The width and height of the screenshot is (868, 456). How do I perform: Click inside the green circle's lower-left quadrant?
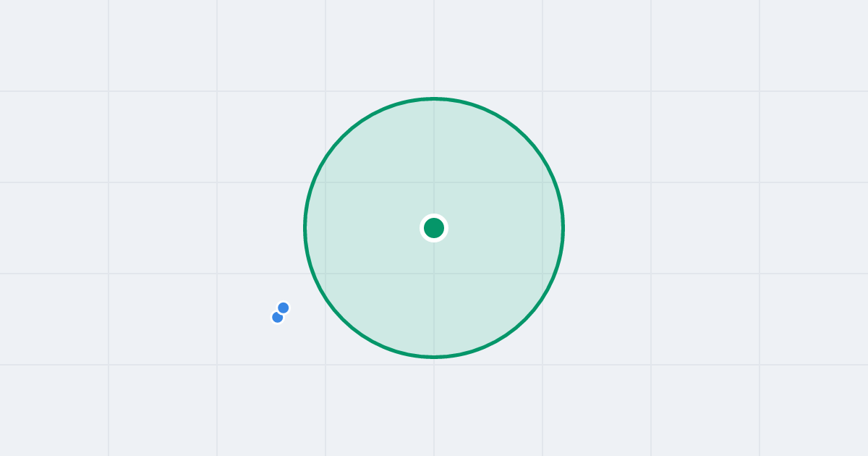[x=376, y=286]
